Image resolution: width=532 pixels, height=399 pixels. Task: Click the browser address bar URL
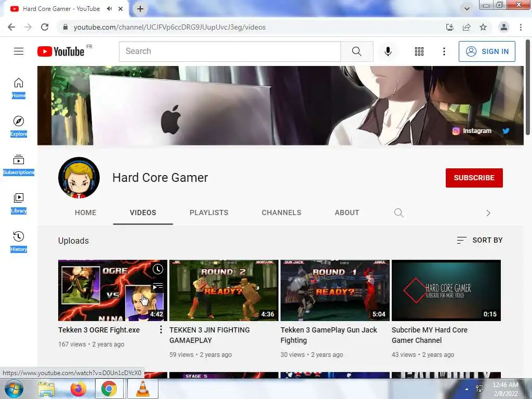pyautogui.click(x=170, y=27)
